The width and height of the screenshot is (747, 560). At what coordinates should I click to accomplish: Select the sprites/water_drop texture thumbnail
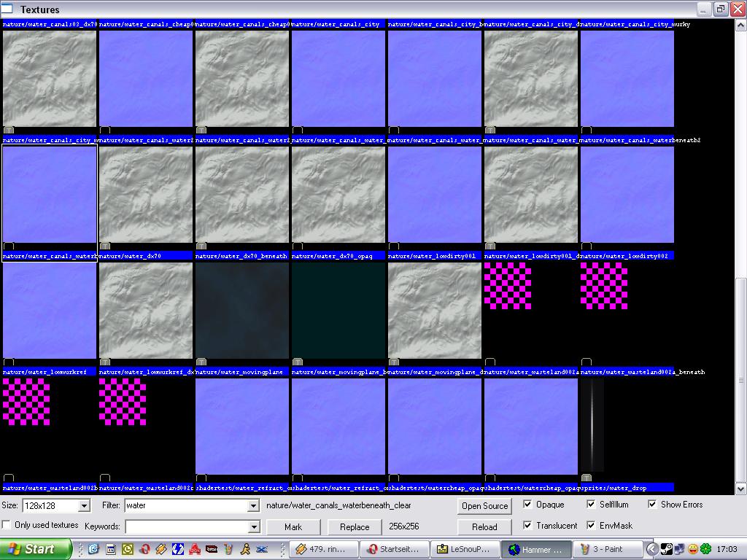(592, 425)
